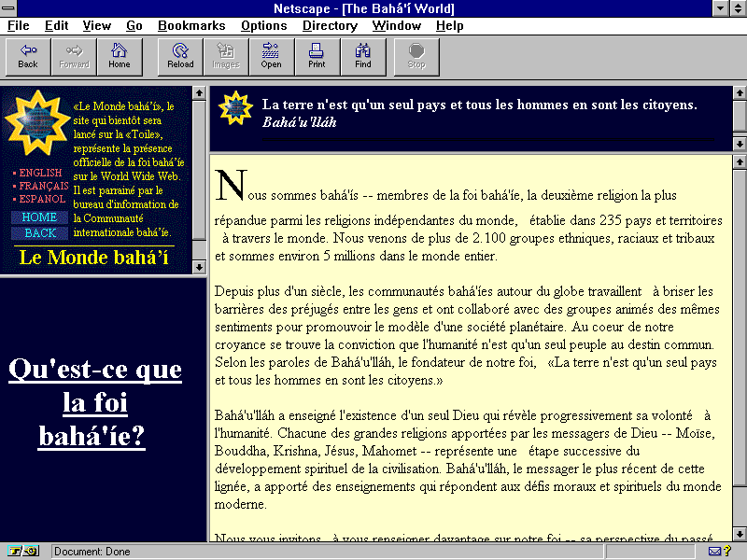Click the Back toolbar button
747x560 pixels.
click(28, 56)
